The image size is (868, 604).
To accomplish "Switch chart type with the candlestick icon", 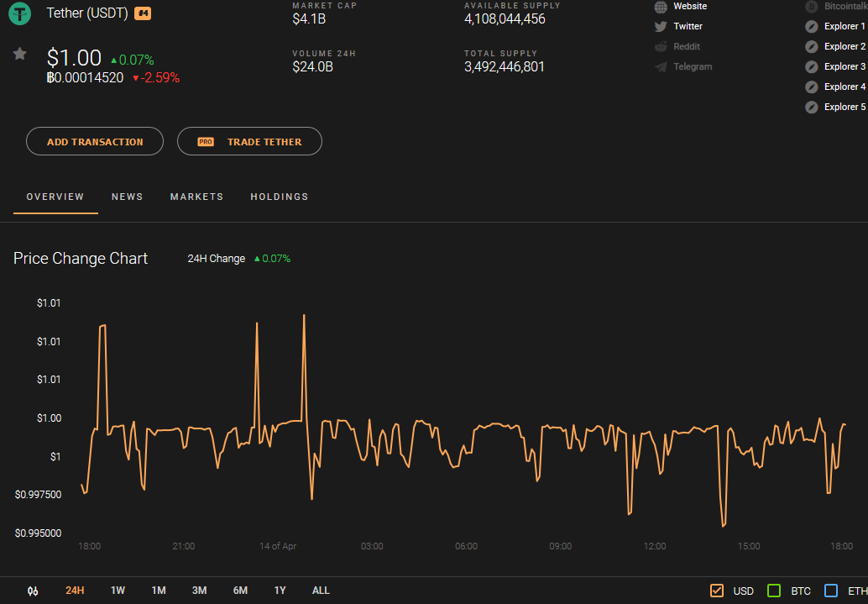I will point(33,591).
